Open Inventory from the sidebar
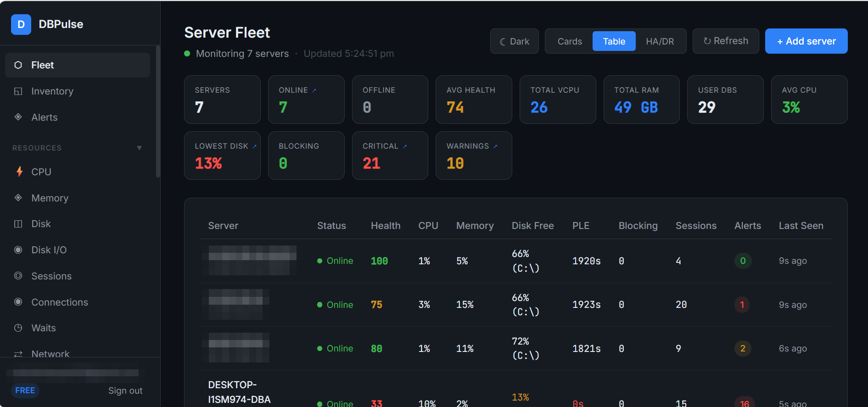868x407 pixels. (78, 91)
